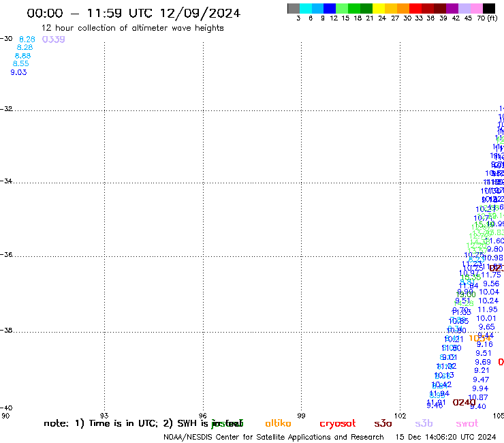
Task: Select the 9.65 wave height value
Action: [x=487, y=327]
